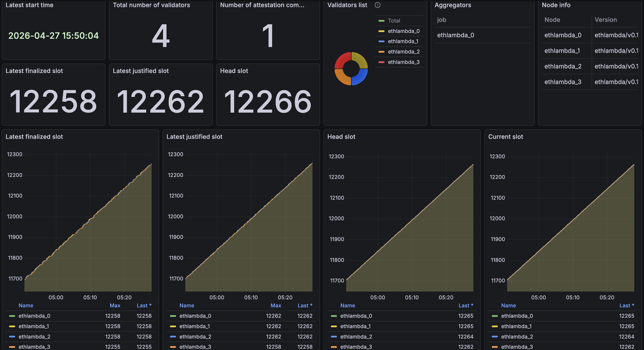
Task: Sort finalized slot legend by Max column
Action: click(115, 305)
